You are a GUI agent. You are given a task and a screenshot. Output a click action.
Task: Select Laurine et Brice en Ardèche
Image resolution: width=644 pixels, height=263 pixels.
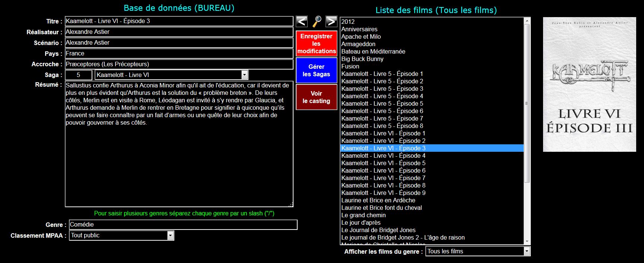click(432, 200)
